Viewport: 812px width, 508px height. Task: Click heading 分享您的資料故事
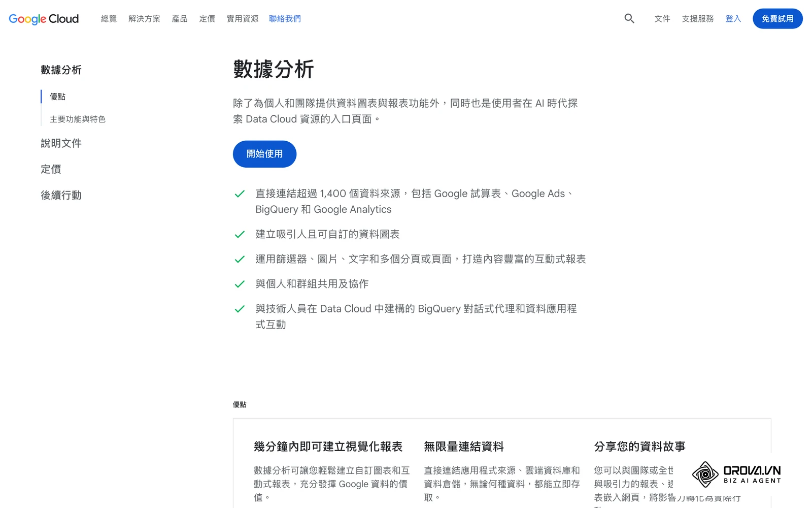(639, 447)
